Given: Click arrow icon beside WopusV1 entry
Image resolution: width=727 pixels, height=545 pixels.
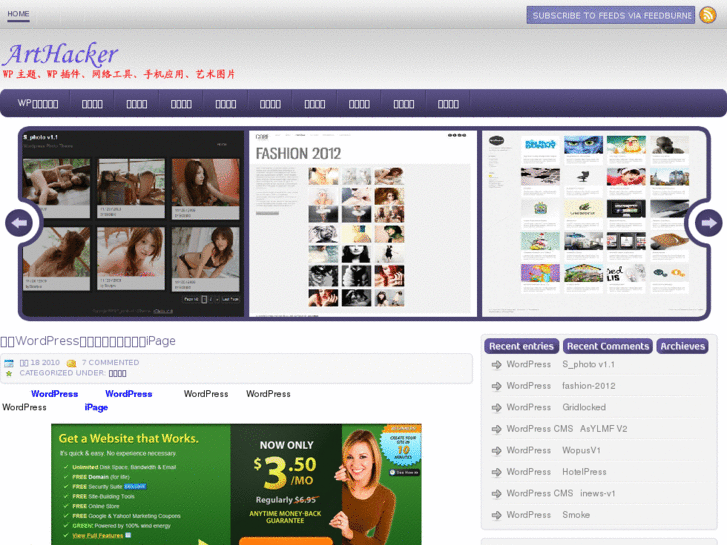Looking at the screenshot, I should pos(496,450).
